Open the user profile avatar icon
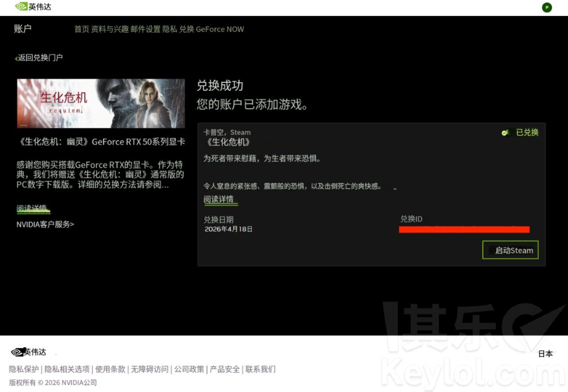 547,8
